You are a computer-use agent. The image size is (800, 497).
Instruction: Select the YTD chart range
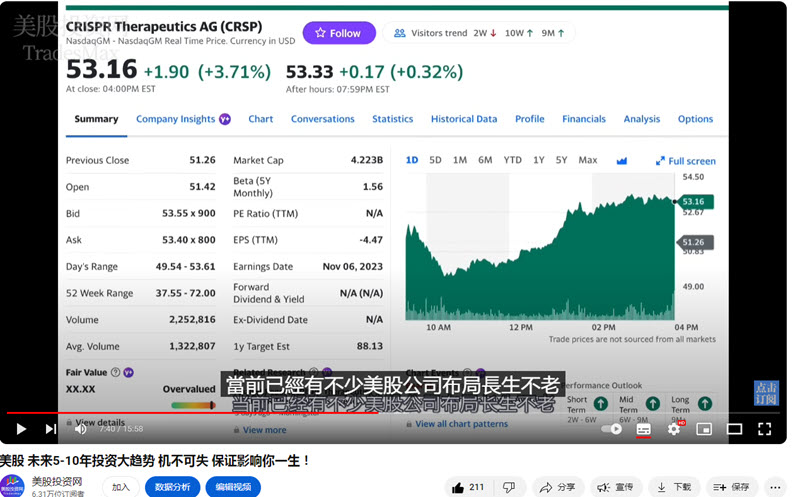pos(512,160)
